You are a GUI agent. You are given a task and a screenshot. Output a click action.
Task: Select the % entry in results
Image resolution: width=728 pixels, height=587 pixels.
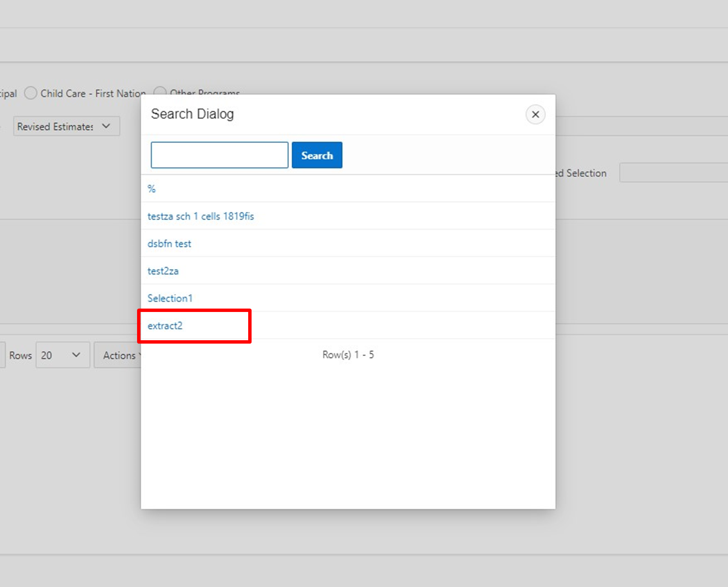point(152,189)
